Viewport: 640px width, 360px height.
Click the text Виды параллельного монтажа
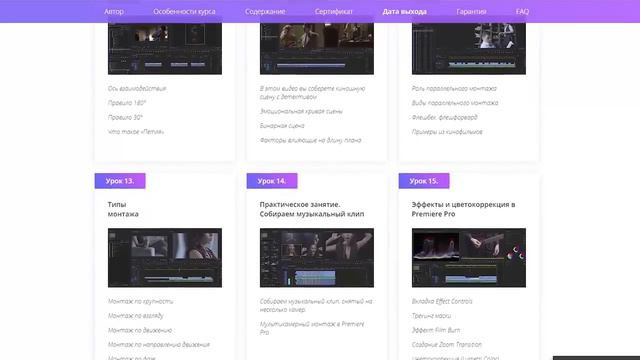point(455,103)
